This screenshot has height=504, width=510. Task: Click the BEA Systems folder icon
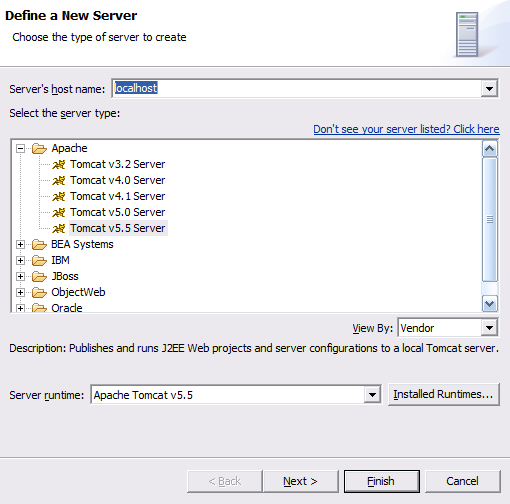tap(39, 244)
